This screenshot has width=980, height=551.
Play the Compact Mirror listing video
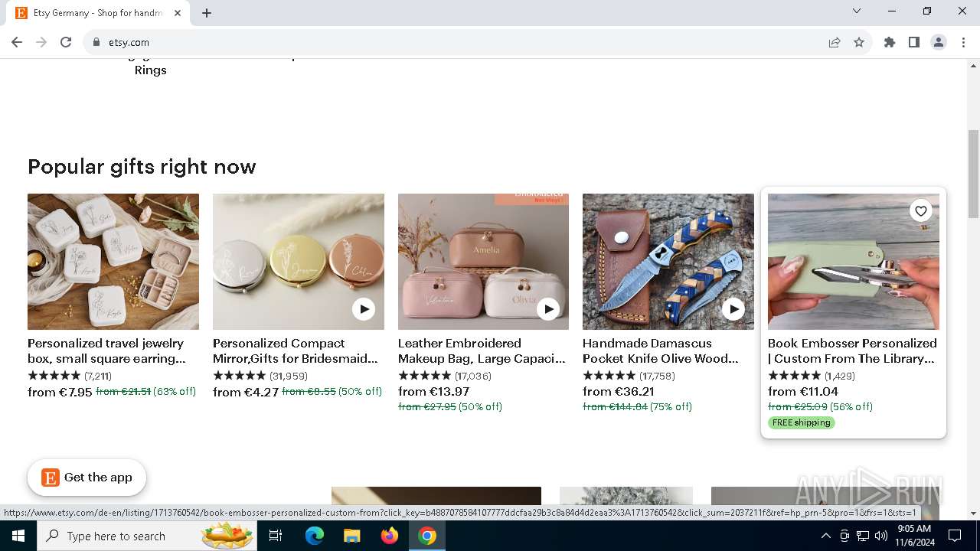pos(364,309)
